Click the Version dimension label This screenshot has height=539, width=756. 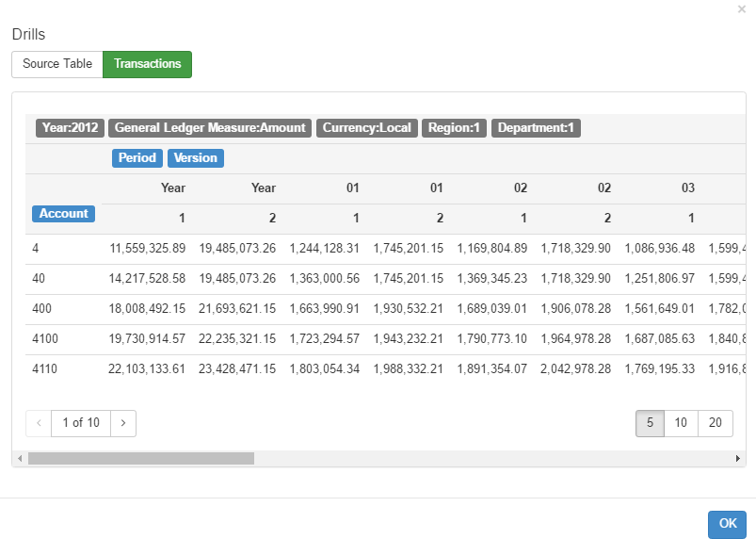(x=196, y=158)
